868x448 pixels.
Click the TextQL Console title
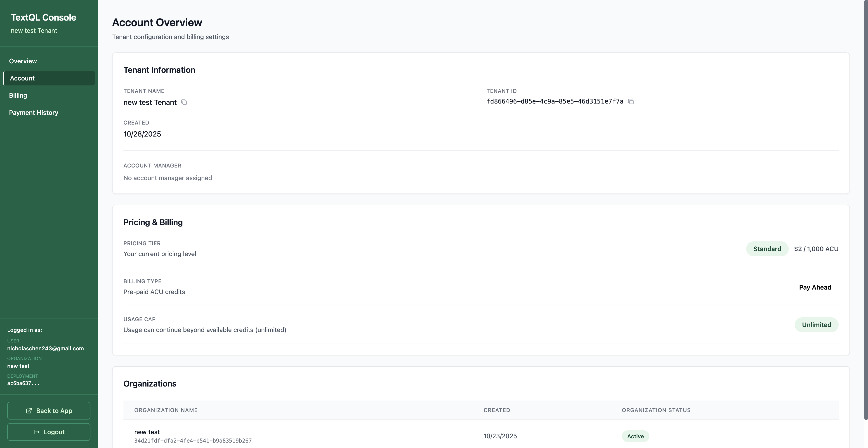pyautogui.click(x=43, y=17)
